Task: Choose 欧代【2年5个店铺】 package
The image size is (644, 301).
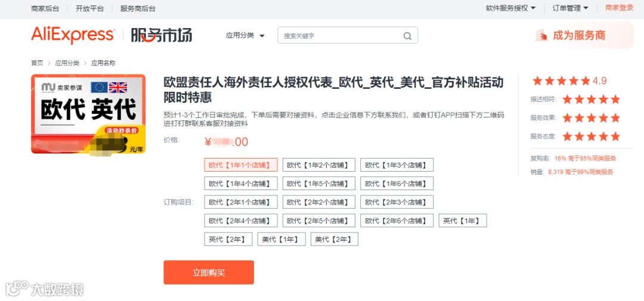Action: [318, 221]
